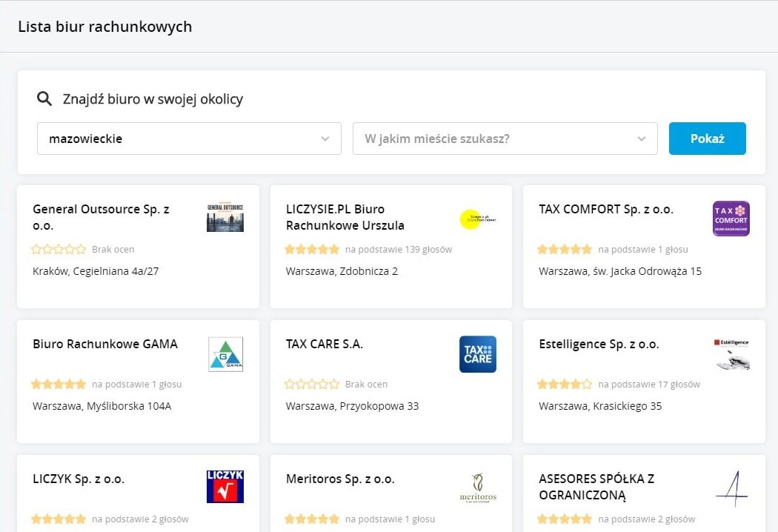Click 'Znajdź biuro w swojej okolicy' text
Viewport: 778px width, 532px height.
[153, 99]
